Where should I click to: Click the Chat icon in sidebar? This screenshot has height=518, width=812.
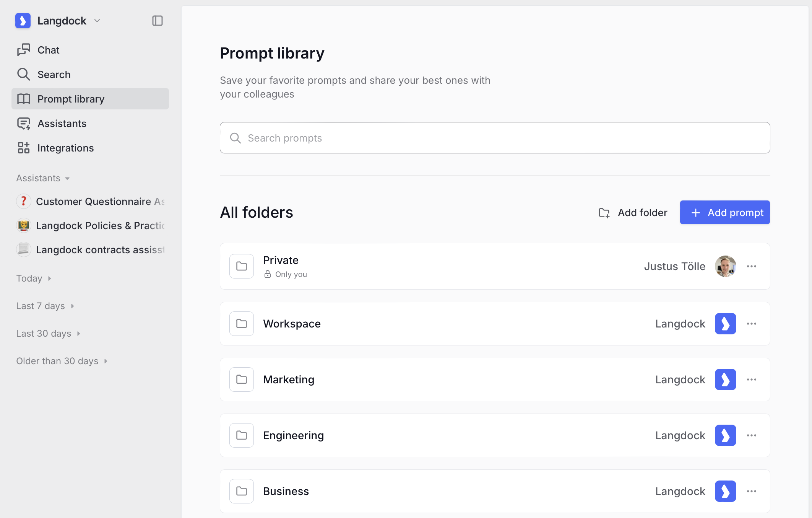click(x=24, y=50)
